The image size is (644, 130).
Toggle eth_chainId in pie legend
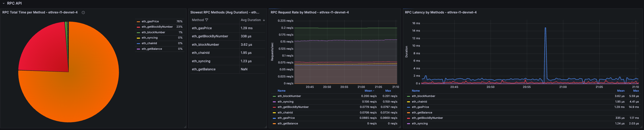[x=149, y=43]
